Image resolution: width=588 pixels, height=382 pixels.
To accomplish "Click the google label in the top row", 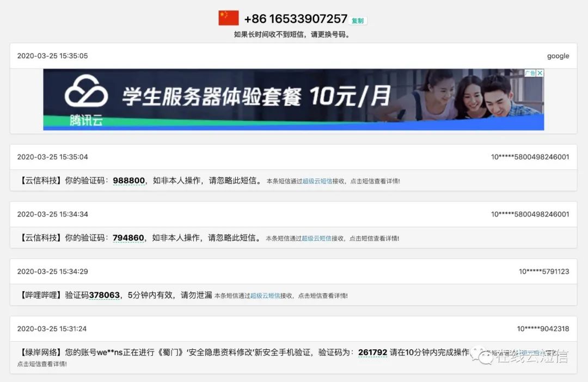I will [558, 56].
